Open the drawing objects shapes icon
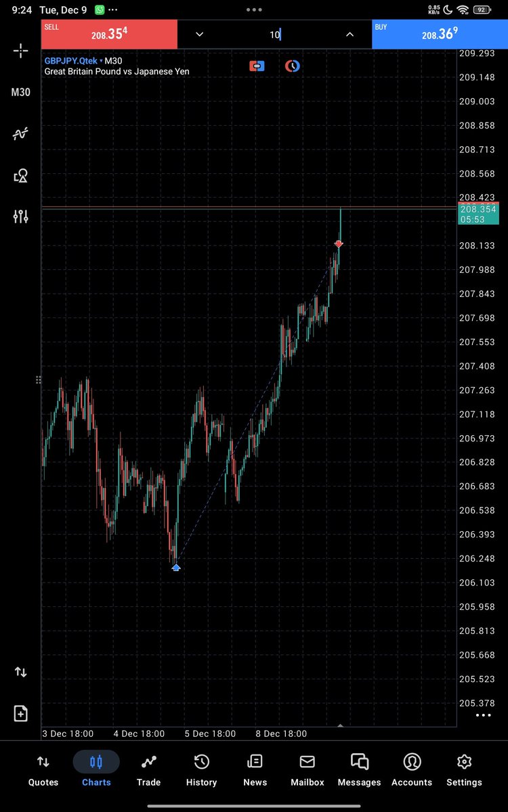Viewport: 508px width, 812px height. 20,176
